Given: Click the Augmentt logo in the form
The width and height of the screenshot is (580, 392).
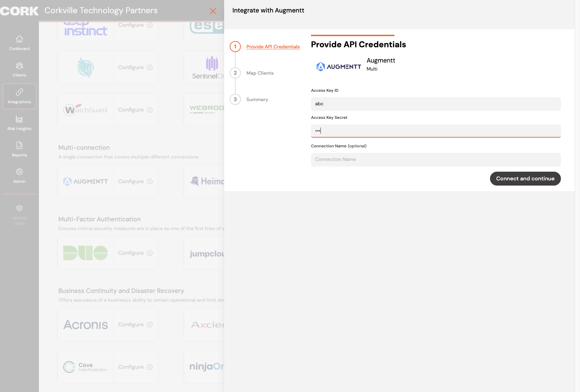Looking at the screenshot, I should pyautogui.click(x=338, y=66).
